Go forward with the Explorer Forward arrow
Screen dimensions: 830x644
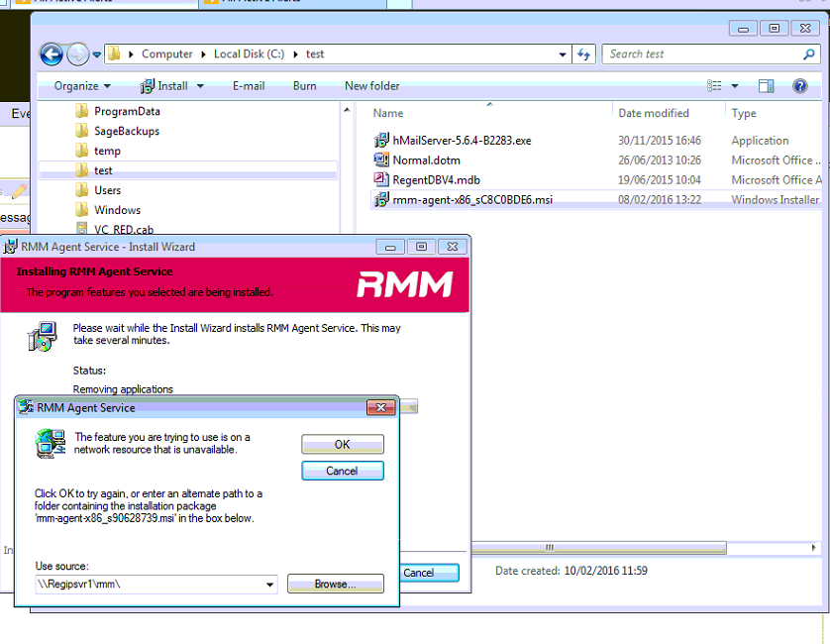click(78, 54)
